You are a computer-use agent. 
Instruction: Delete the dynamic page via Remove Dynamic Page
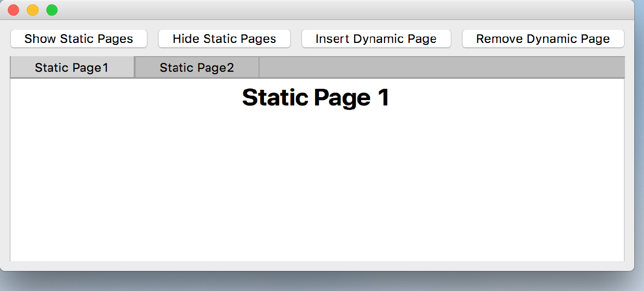[543, 39]
